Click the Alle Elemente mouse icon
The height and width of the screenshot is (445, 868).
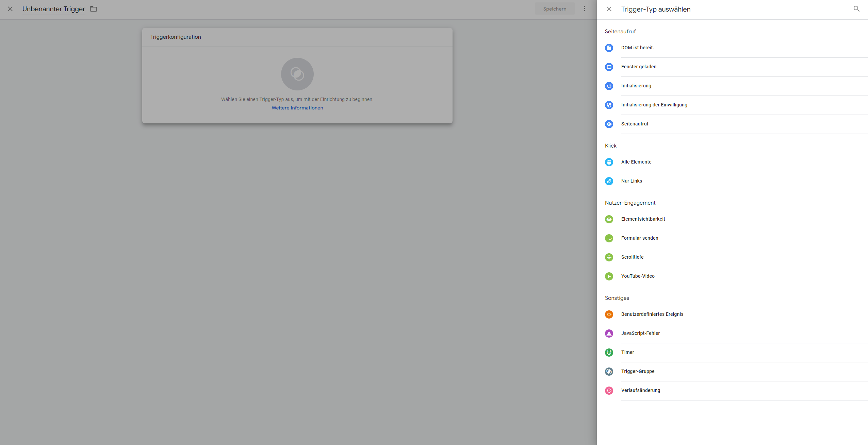(609, 162)
